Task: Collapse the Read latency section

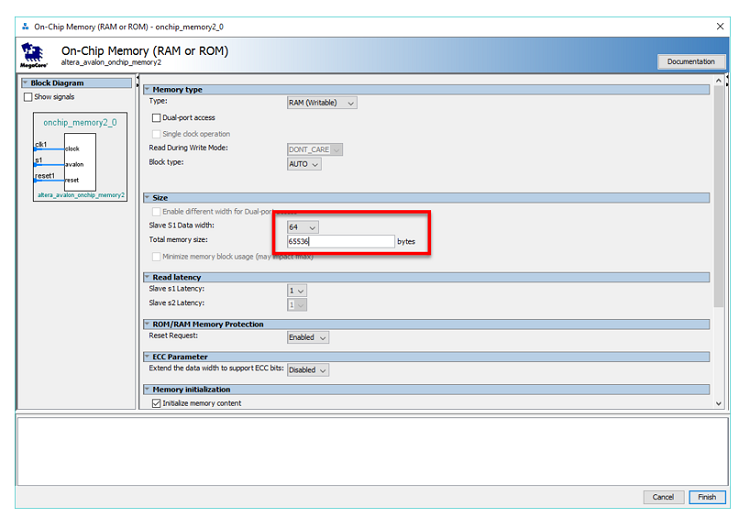Action: pos(147,277)
